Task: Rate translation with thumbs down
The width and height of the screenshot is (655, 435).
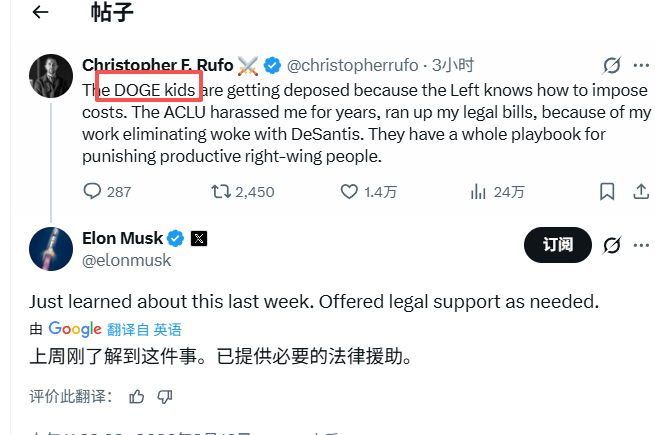Action: 164,397
